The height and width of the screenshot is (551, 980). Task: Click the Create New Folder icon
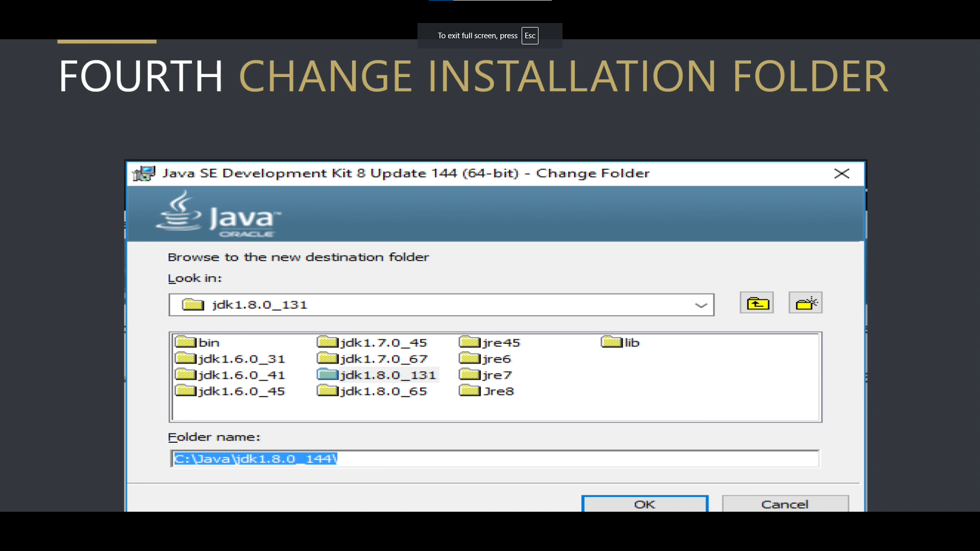[805, 302]
